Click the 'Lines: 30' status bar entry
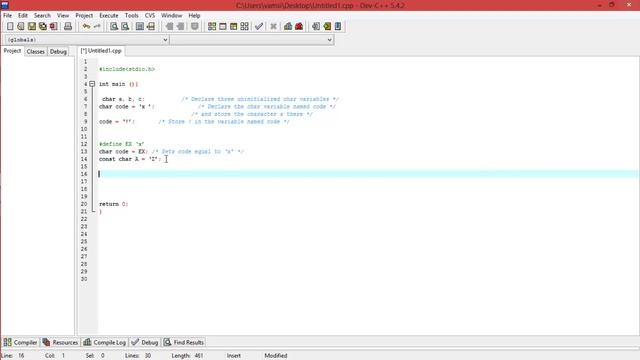 tap(138, 356)
